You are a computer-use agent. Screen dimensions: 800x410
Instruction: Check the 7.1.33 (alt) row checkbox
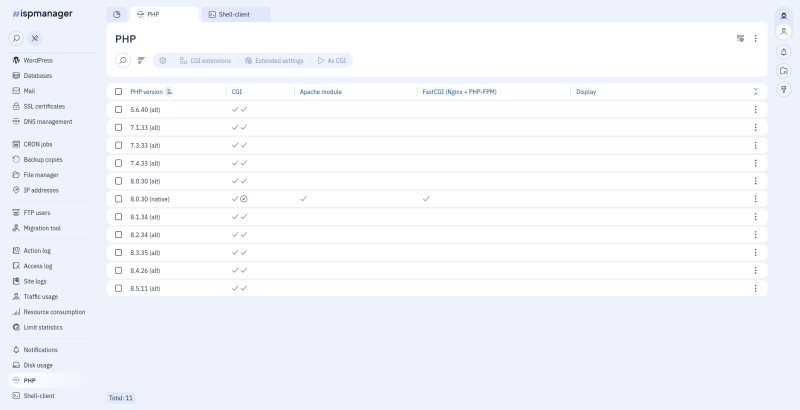[118, 127]
